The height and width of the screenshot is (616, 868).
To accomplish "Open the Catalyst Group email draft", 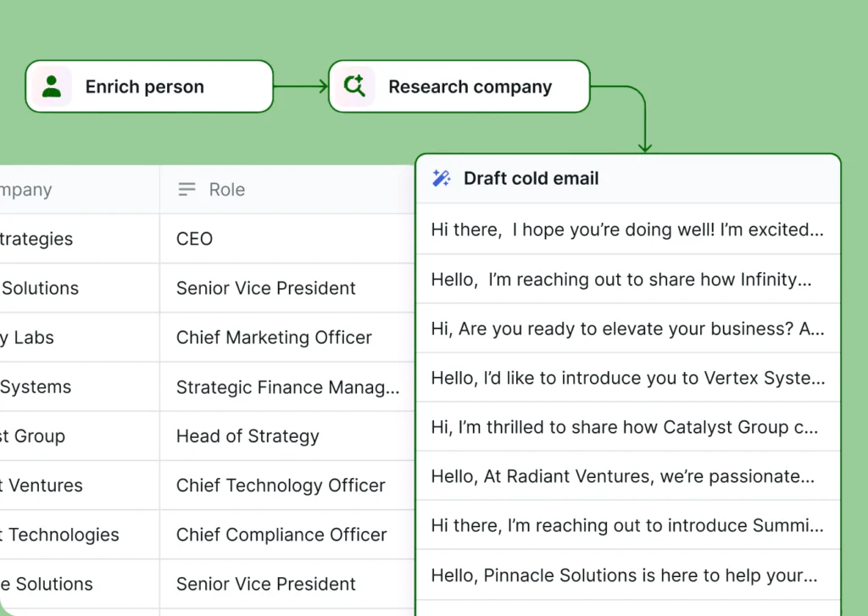I will pyautogui.click(x=627, y=427).
